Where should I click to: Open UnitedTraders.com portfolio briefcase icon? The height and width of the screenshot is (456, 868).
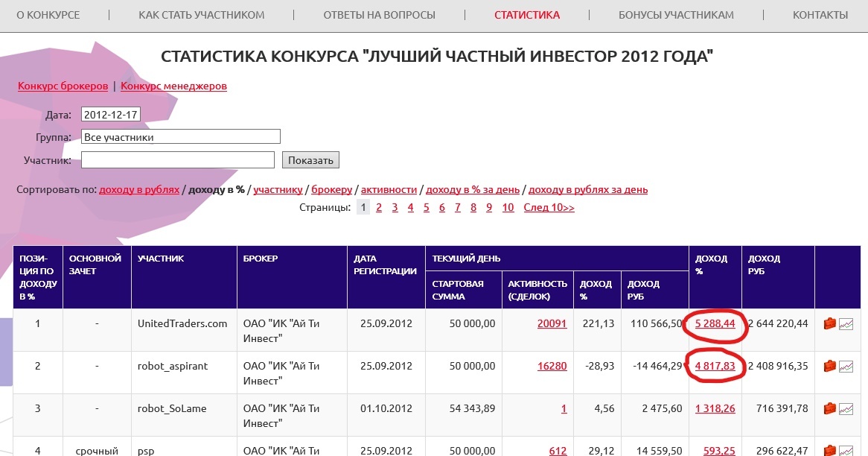coord(831,323)
